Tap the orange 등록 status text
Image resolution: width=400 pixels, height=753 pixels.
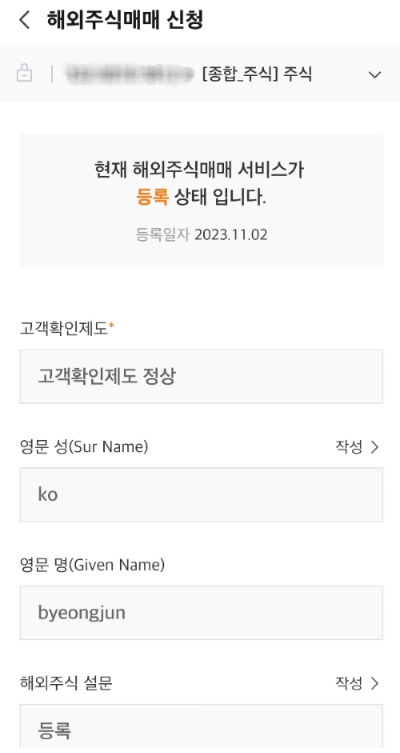tap(152, 198)
